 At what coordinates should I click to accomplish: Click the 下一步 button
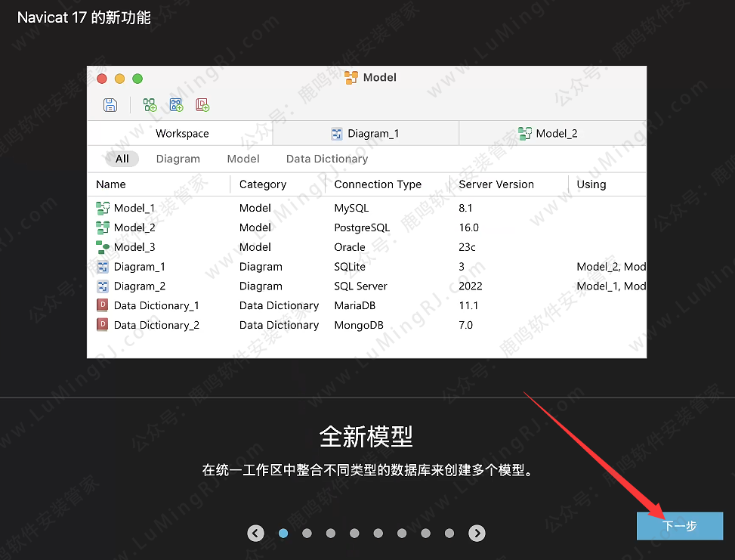tap(679, 526)
